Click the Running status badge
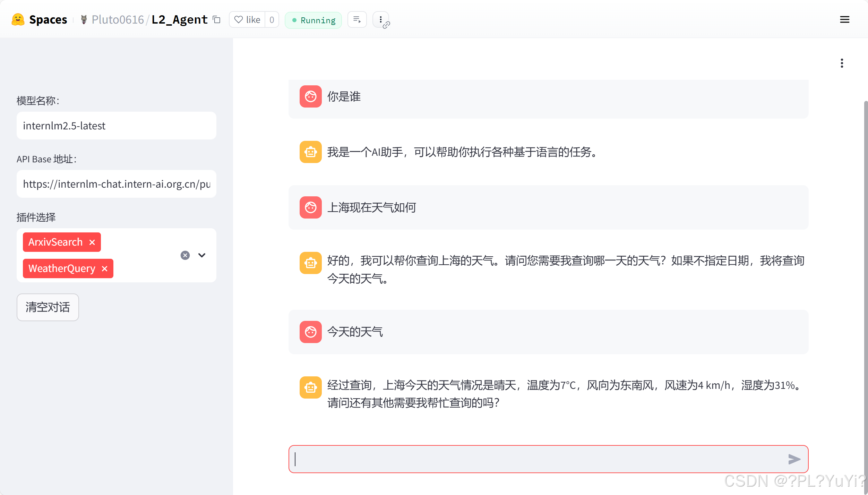868x495 pixels. [x=313, y=20]
